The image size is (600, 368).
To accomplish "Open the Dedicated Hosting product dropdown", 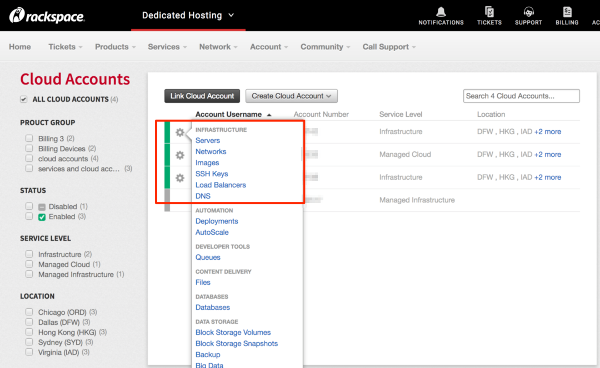I will [x=188, y=15].
